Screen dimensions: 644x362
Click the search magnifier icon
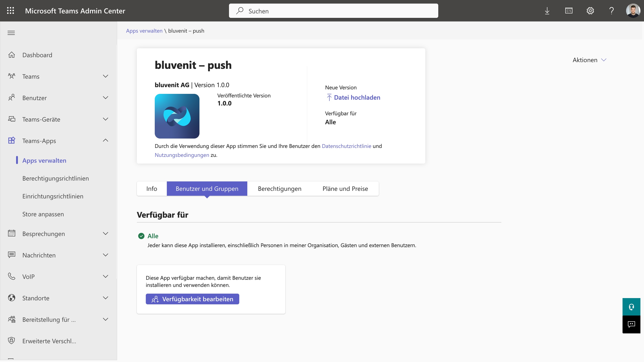[240, 11]
